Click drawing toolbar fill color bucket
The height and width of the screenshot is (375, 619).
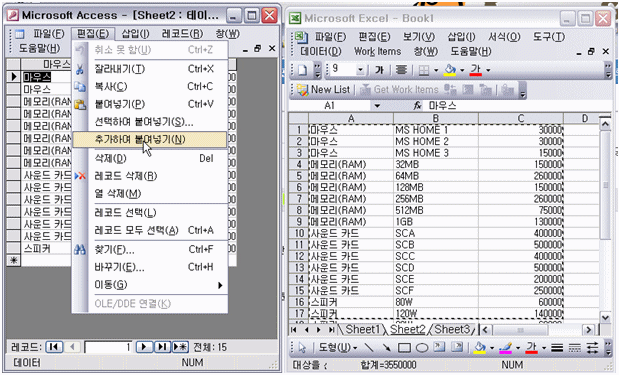tap(480, 348)
